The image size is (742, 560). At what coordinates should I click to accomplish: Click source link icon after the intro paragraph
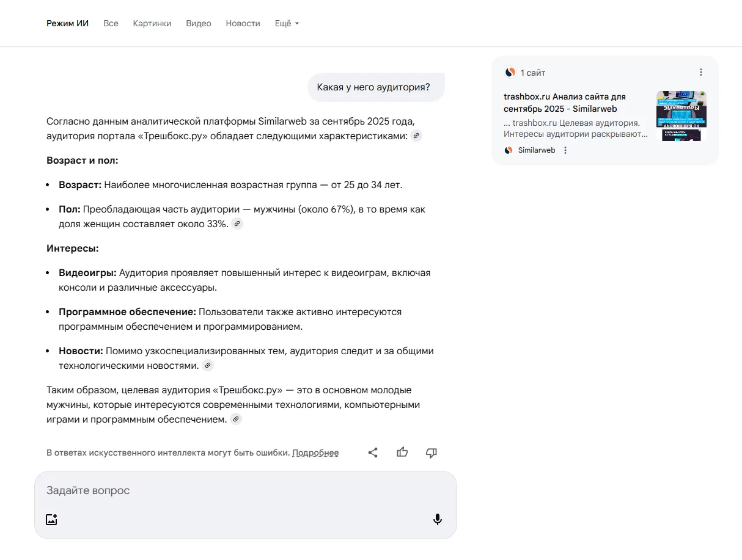[x=416, y=136]
